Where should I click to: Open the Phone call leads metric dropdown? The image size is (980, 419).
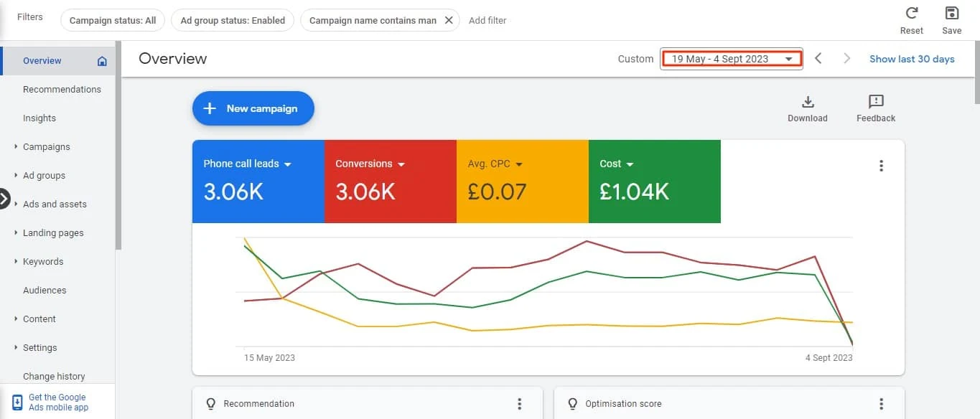(288, 164)
